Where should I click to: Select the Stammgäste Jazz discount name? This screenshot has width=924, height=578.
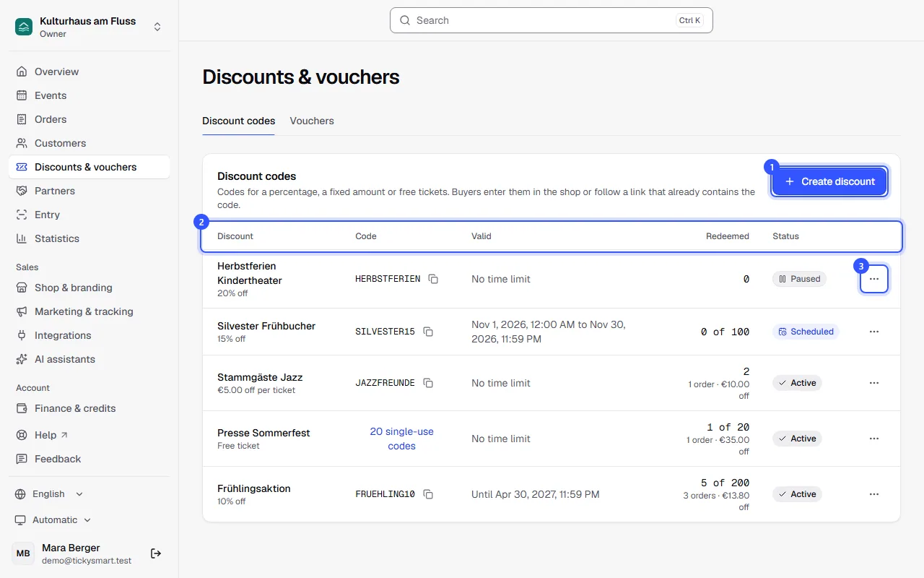click(x=260, y=377)
